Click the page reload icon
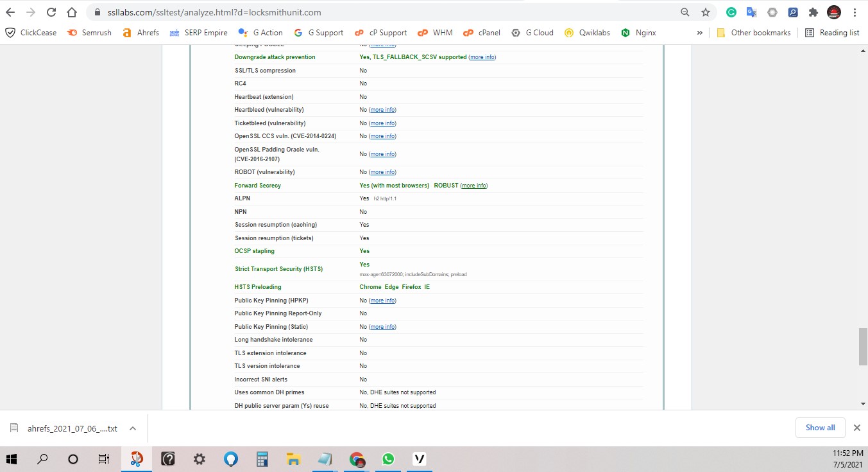 (x=51, y=12)
